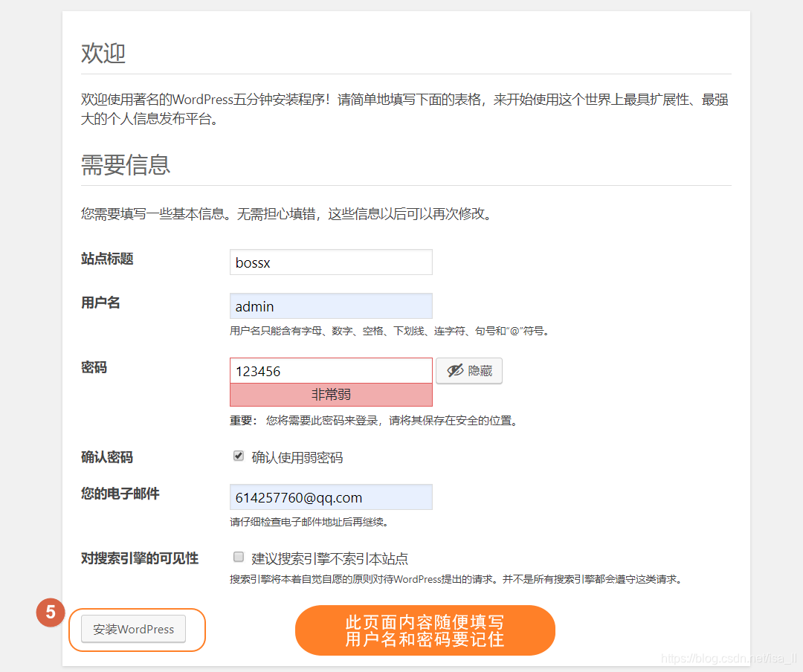803x672 pixels.
Task: Click the 密码 field label
Action: (94, 367)
